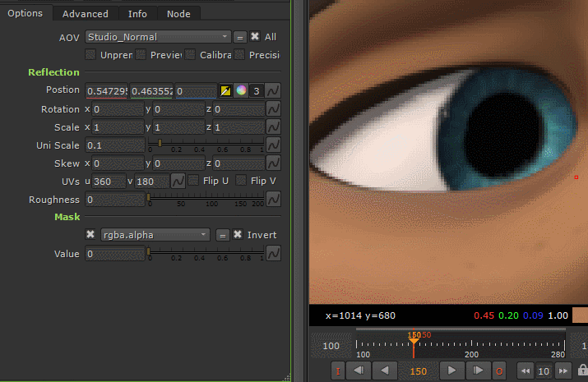Click the timeline playhead marker at 150

click(x=414, y=341)
